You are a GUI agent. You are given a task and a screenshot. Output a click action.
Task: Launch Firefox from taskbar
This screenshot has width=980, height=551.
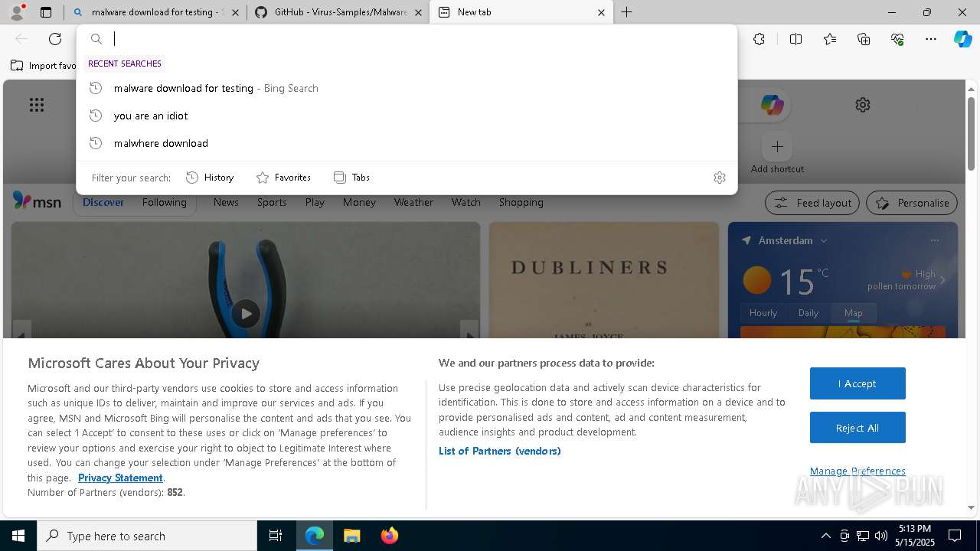pos(389,536)
